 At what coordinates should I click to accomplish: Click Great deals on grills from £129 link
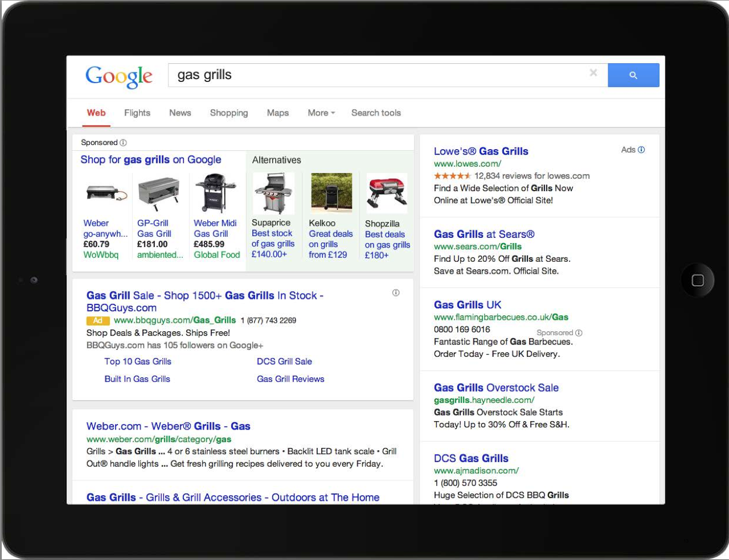[331, 244]
